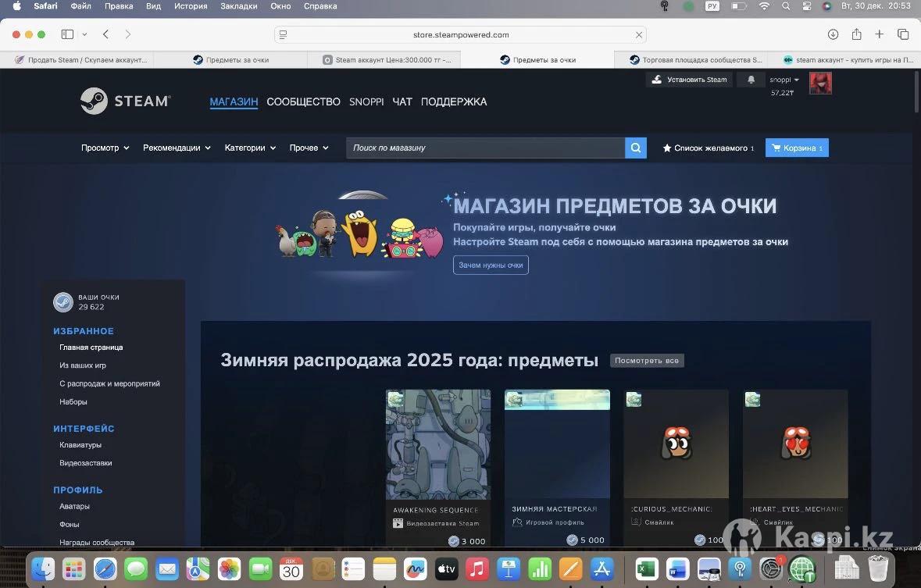Image resolution: width=921 pixels, height=588 pixels.
Task: Click the Safari downloads icon
Action: [x=833, y=34]
